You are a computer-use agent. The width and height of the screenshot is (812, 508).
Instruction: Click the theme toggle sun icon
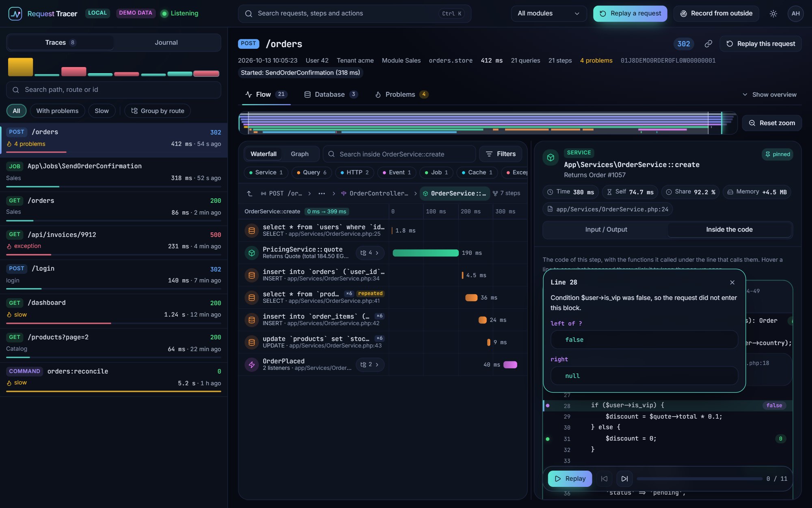[773, 13]
